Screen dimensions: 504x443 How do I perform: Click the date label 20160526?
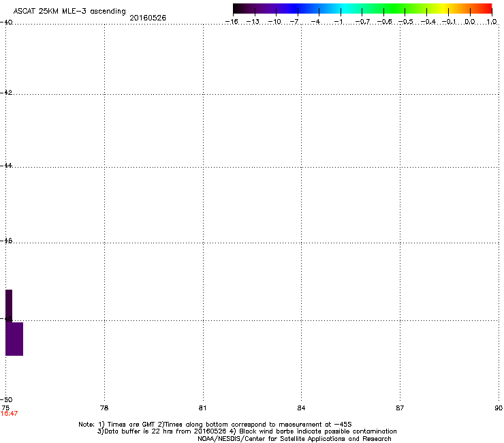click(148, 18)
